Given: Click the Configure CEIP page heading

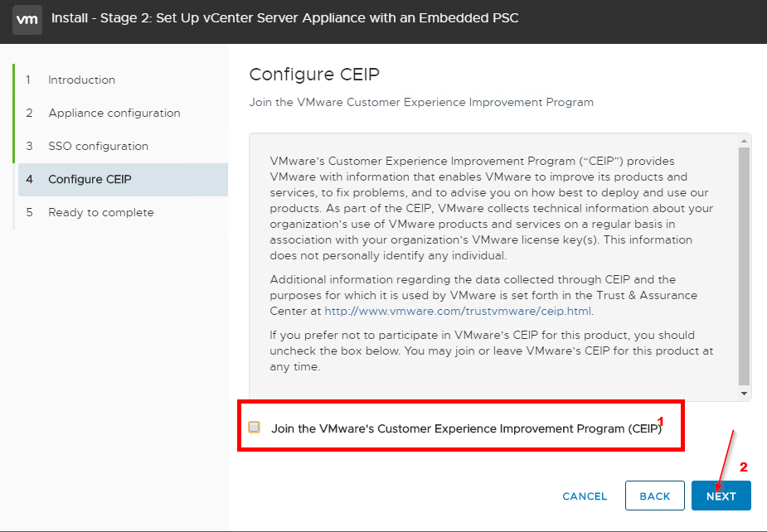Looking at the screenshot, I should pos(314,75).
